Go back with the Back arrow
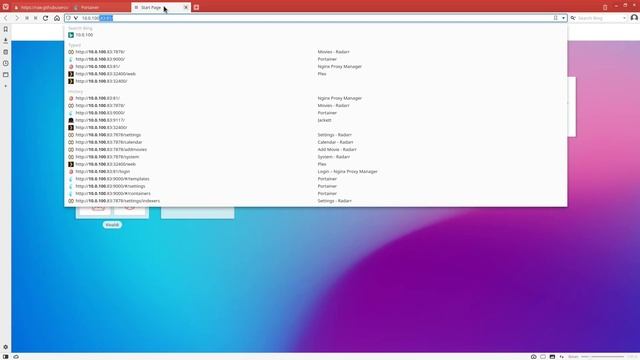Screen dimensions: 640x360 tap(6, 18)
